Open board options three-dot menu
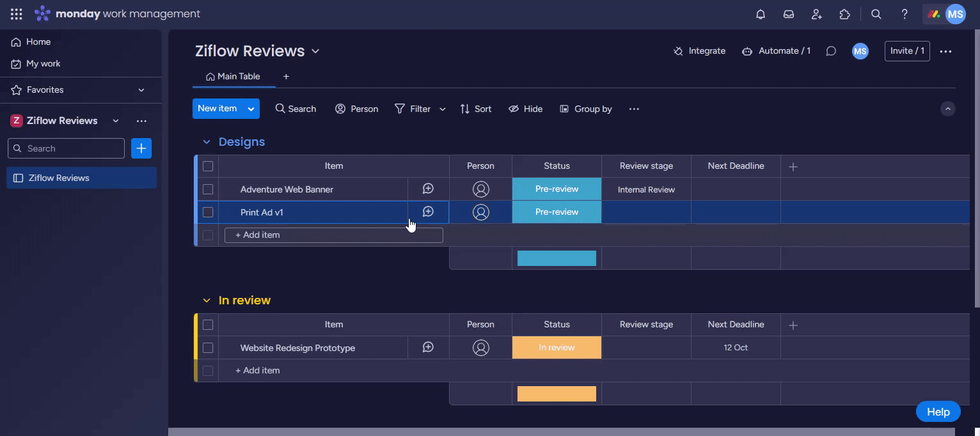This screenshot has width=980, height=436. (945, 51)
